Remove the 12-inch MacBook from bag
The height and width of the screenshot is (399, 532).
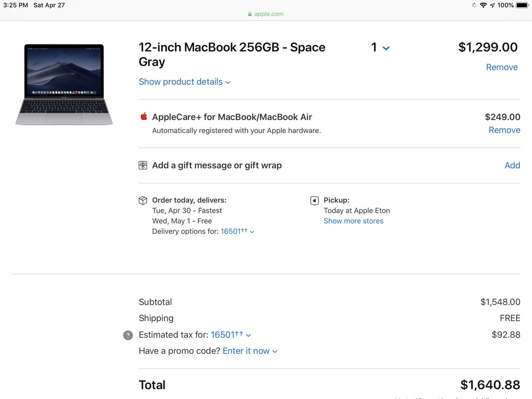point(502,67)
